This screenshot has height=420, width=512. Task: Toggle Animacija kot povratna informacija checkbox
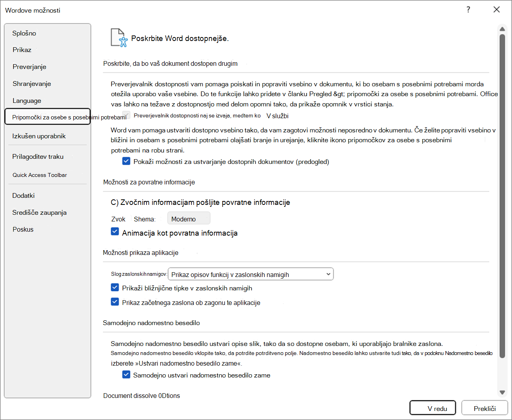115,232
